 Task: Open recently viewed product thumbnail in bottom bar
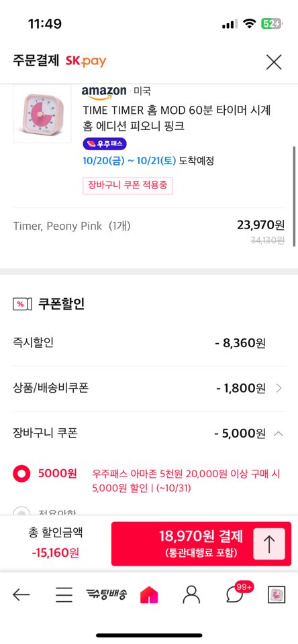point(276,594)
